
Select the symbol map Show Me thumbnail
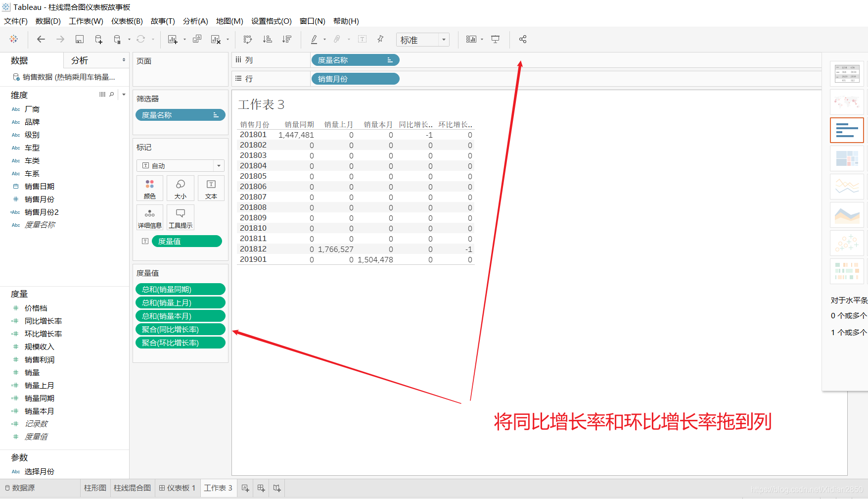pos(847,102)
